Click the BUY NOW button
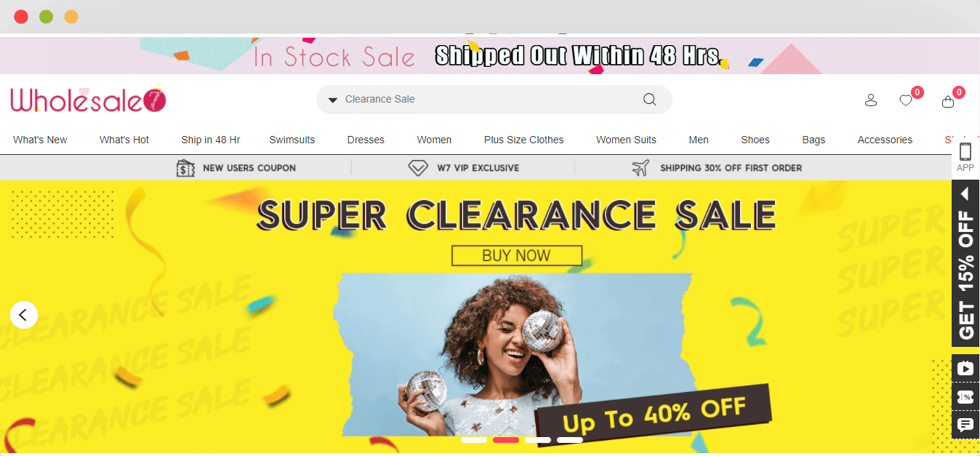 [x=517, y=255]
